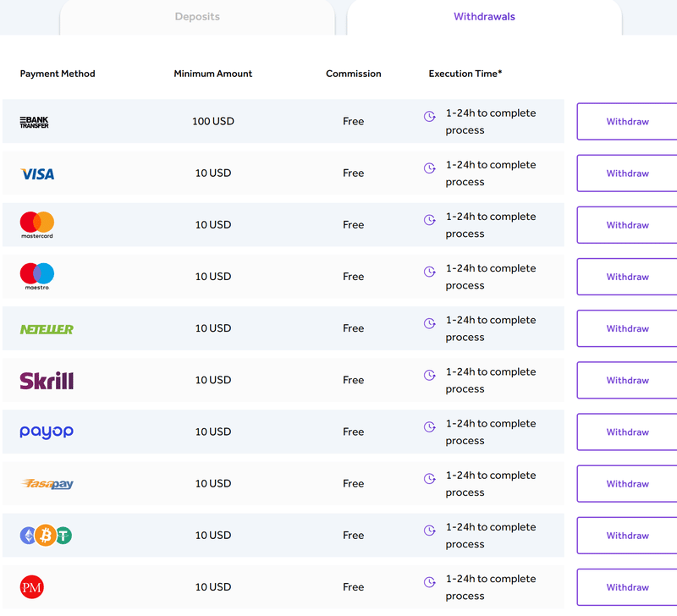Click the clock icon in Visa row
Viewport: 677px width, 616px height.
tap(430, 168)
